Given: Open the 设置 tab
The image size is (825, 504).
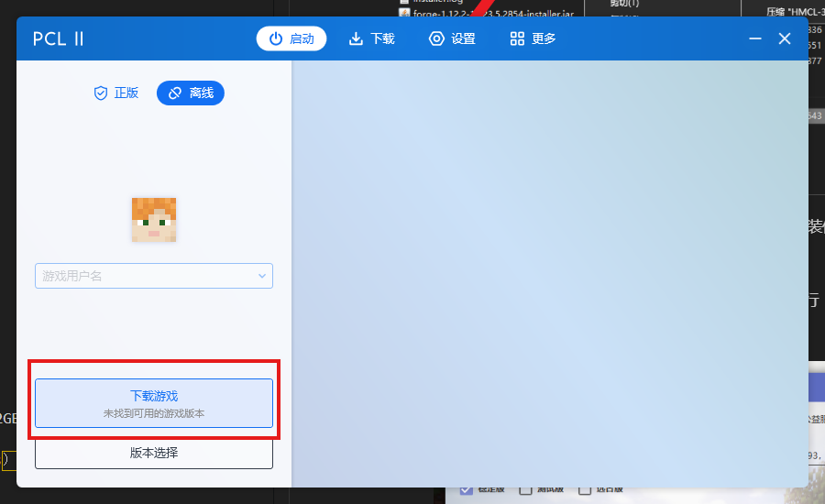Looking at the screenshot, I should pyautogui.click(x=452, y=38).
